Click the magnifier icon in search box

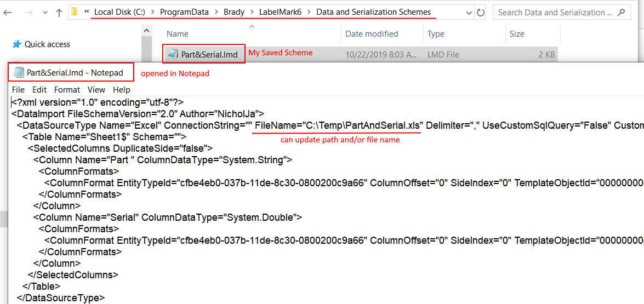(620, 13)
